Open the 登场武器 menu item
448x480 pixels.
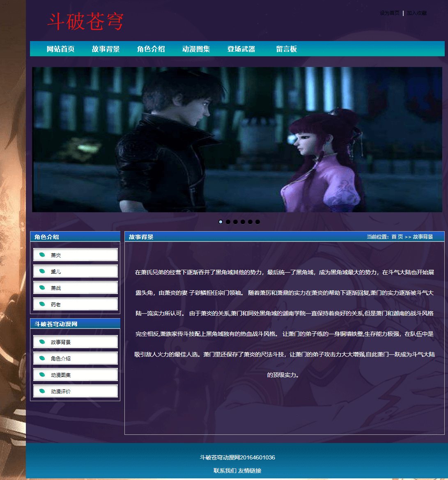[x=241, y=49]
